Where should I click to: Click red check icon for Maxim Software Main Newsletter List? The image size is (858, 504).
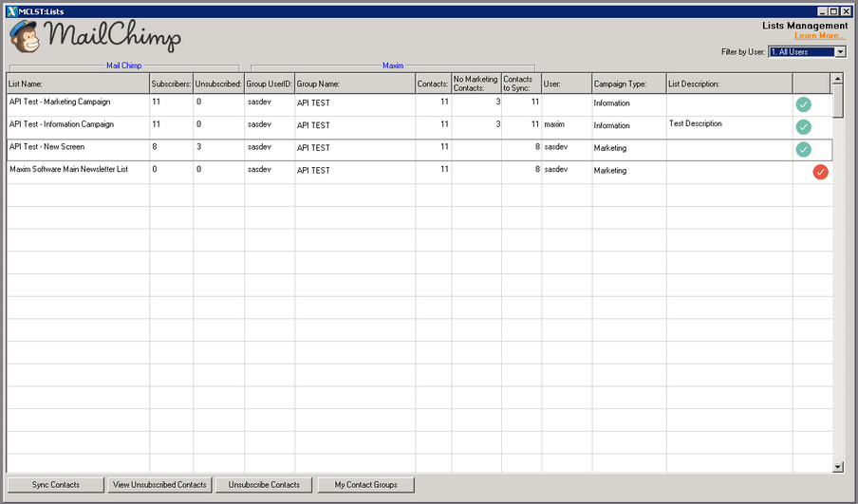pyautogui.click(x=820, y=172)
